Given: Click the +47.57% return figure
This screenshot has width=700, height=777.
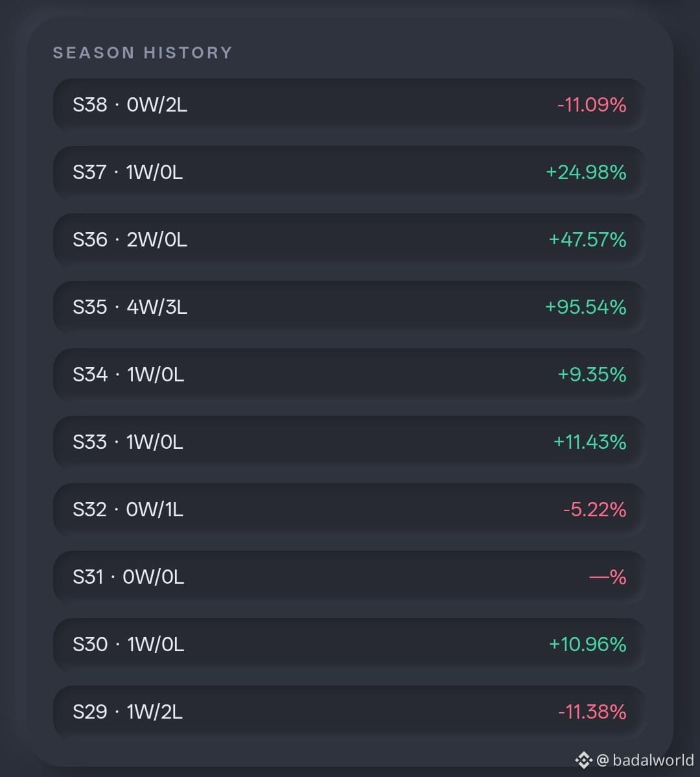Looking at the screenshot, I should click(588, 240).
